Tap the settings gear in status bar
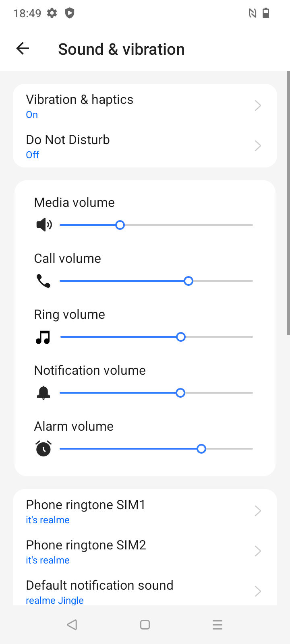 52,13
